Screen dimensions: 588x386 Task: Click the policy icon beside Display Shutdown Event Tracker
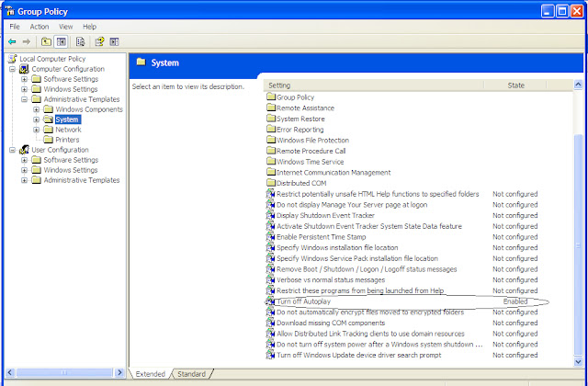pos(270,215)
